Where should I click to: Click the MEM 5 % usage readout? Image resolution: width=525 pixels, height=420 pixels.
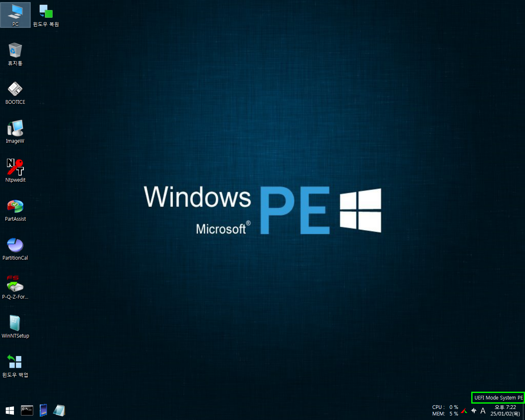click(x=445, y=414)
